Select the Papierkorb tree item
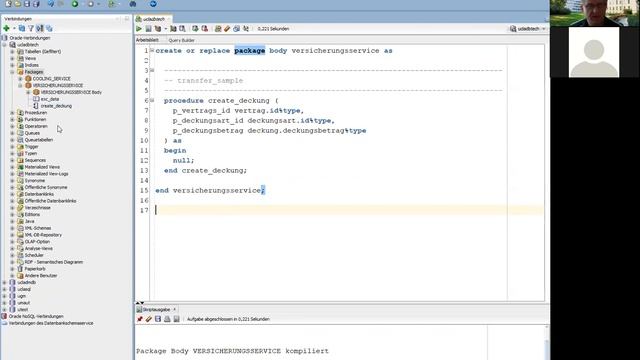This screenshot has width=640, height=360. [x=35, y=269]
